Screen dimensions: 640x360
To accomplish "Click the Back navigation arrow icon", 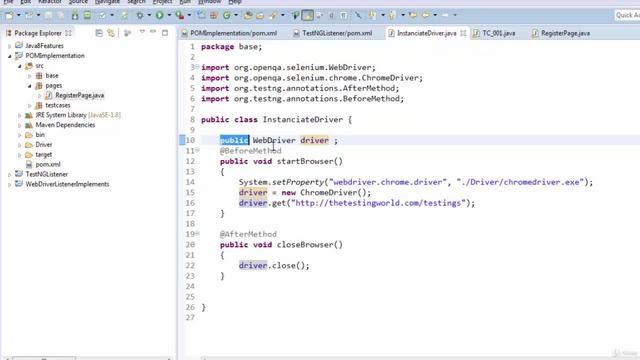I will 426,16.
